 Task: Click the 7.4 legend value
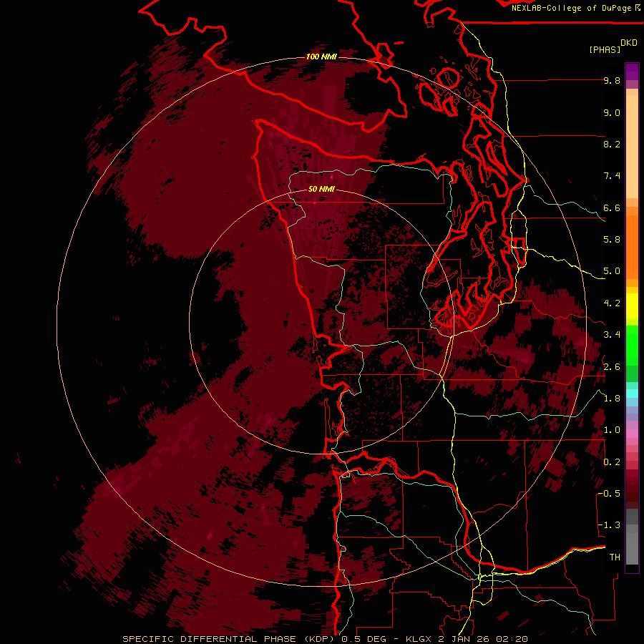tap(612, 176)
